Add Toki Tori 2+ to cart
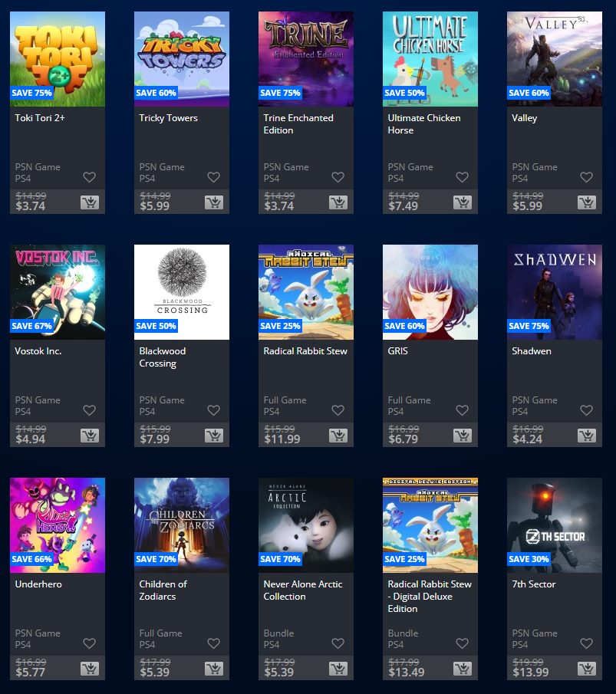The image size is (616, 694). pos(90,202)
